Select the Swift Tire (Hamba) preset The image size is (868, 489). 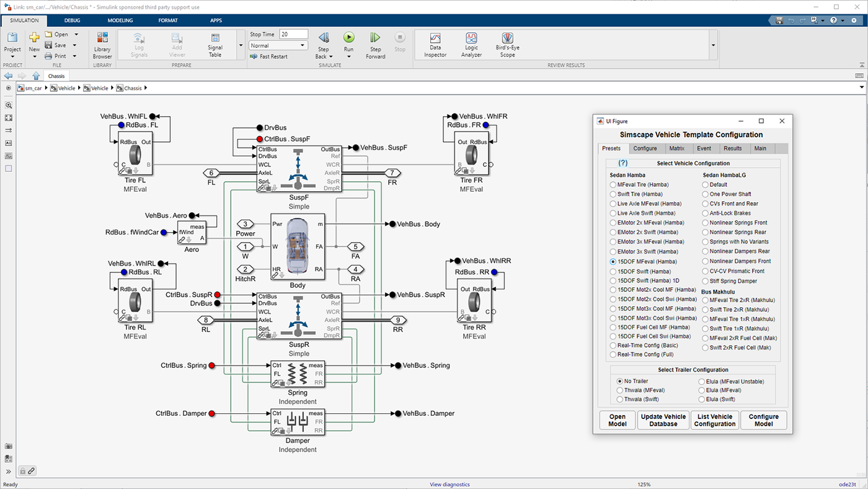click(613, 194)
